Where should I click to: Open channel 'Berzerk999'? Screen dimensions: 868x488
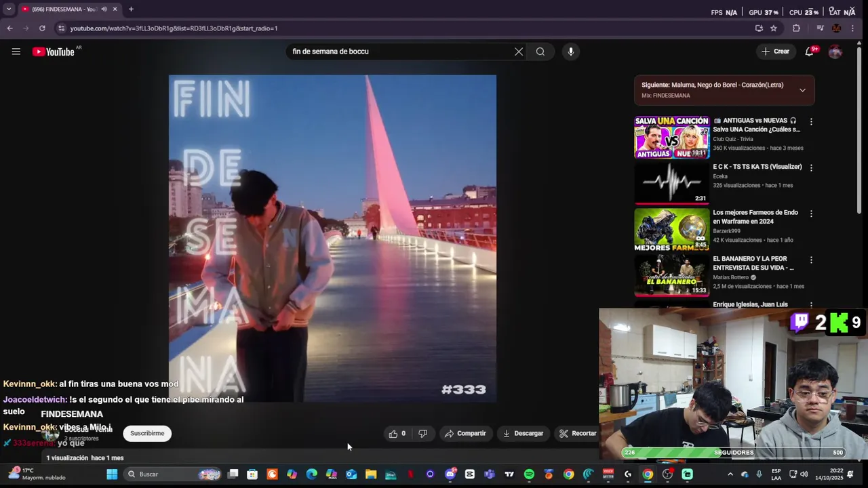(x=728, y=231)
